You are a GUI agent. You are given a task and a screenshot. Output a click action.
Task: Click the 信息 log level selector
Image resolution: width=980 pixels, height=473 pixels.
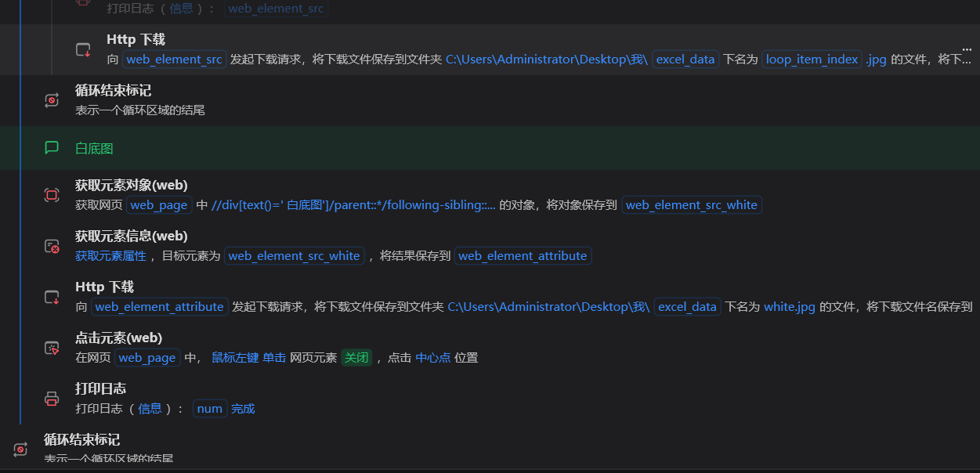coord(150,408)
